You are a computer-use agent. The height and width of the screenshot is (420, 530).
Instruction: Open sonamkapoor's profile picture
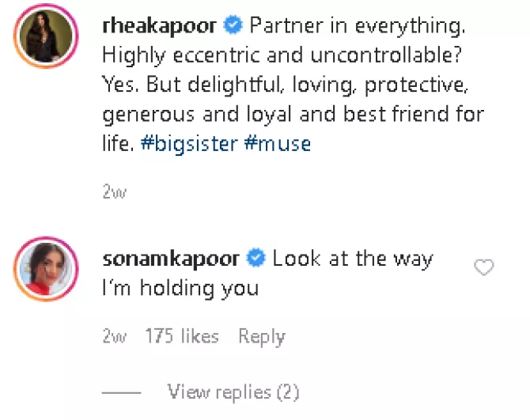[45, 268]
